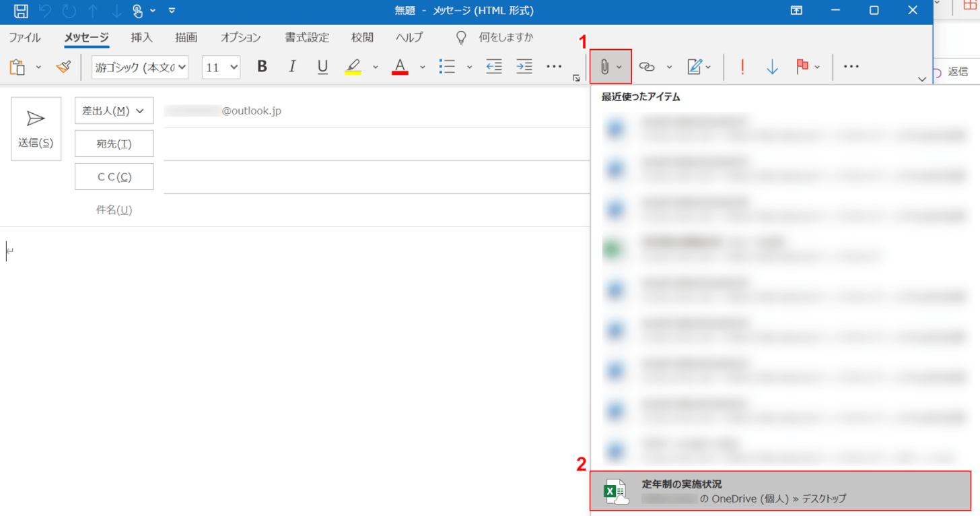Click into the CC address field
The image size is (980, 516).
pos(376,176)
